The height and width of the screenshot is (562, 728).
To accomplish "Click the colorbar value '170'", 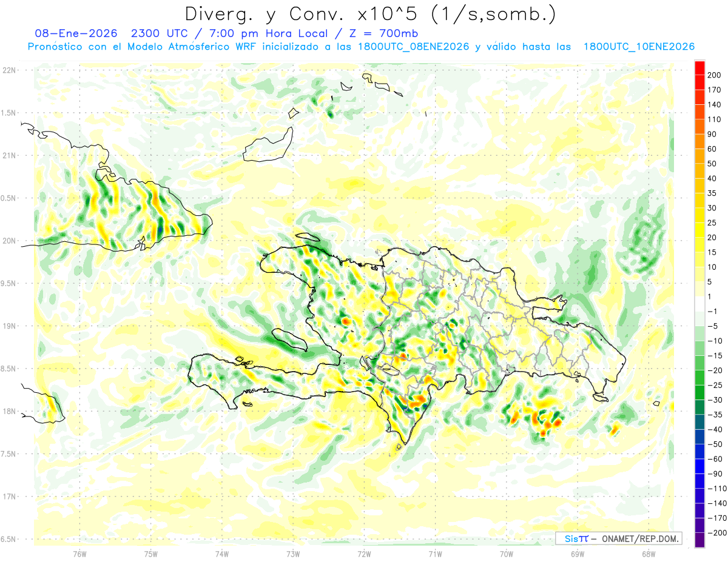I will pyautogui.click(x=715, y=90).
